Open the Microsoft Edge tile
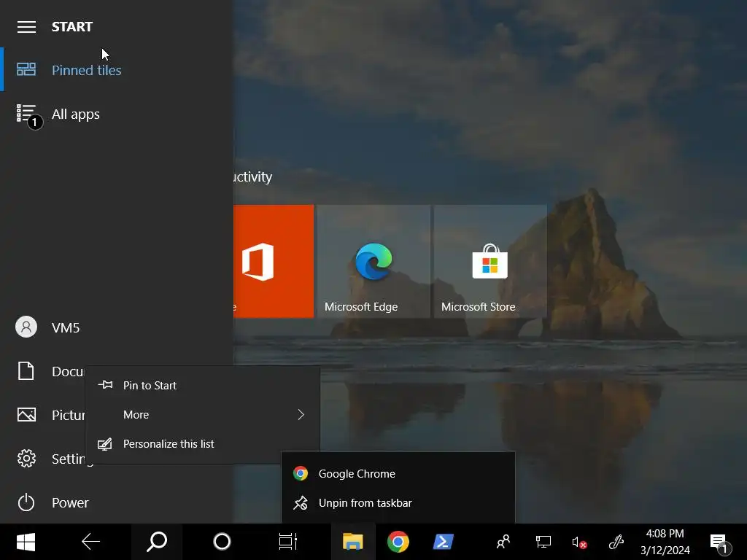 [373, 261]
